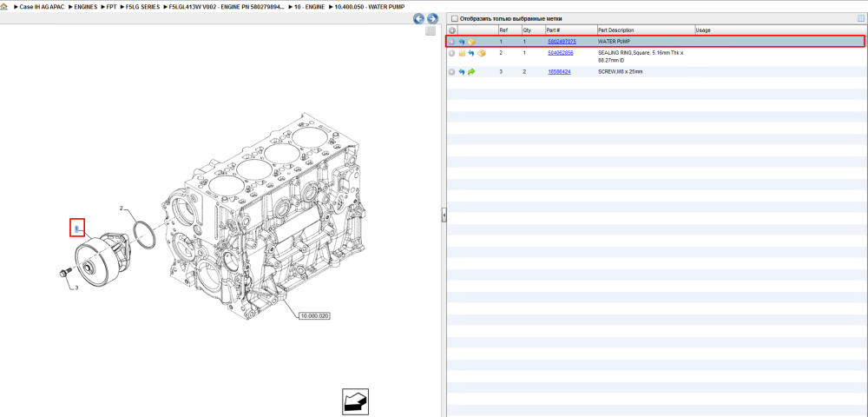Click the blue arrow icon in WATER PUMP row
The width and height of the screenshot is (868, 417).
pyautogui.click(x=461, y=42)
